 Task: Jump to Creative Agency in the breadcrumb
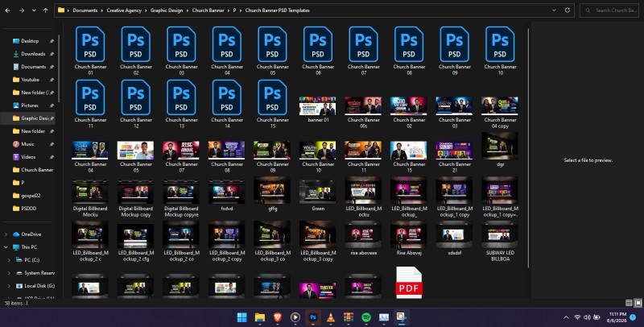point(124,10)
